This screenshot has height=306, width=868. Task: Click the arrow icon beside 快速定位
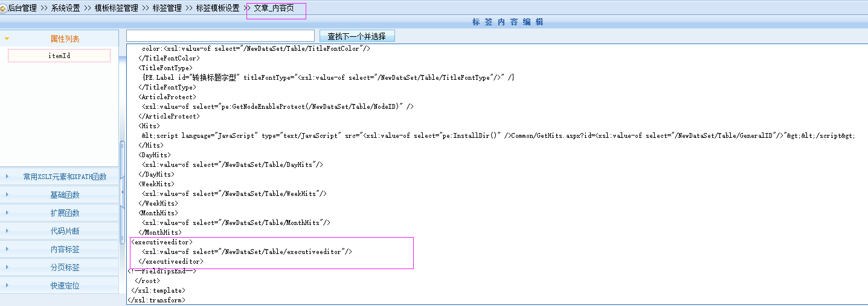(7, 285)
